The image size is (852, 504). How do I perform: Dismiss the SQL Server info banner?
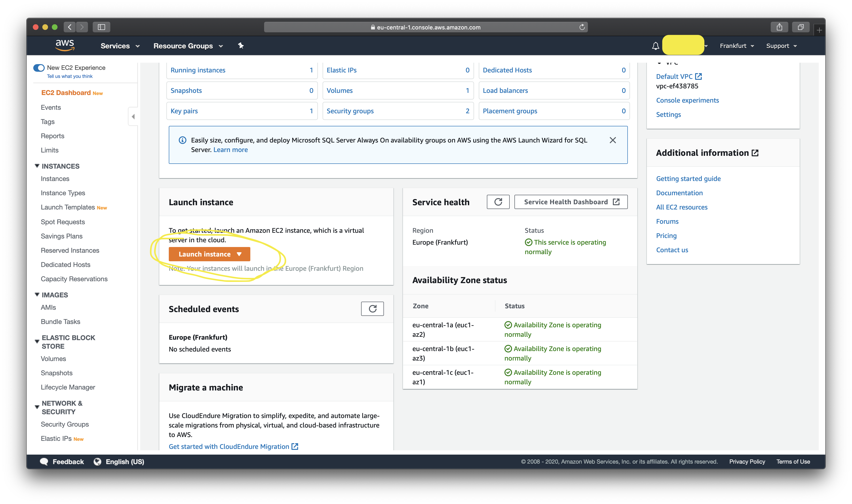point(612,140)
